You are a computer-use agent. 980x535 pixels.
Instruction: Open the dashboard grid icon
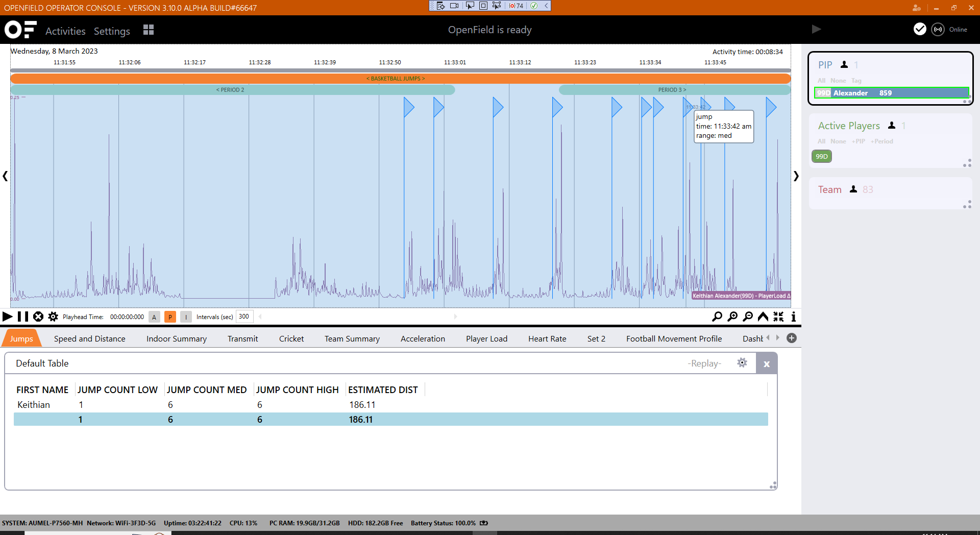click(149, 30)
